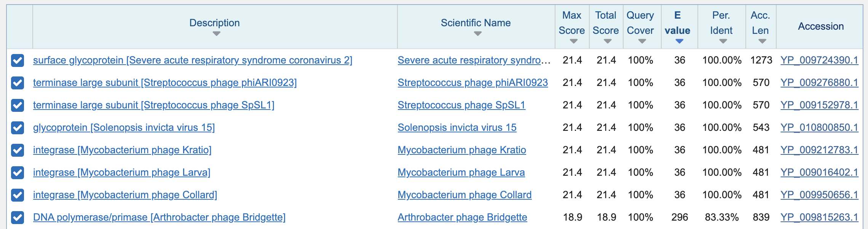This screenshot has height=229, width=868.
Task: Follow the Streptococcus phage SpSL1 scientific name link
Action: click(461, 105)
